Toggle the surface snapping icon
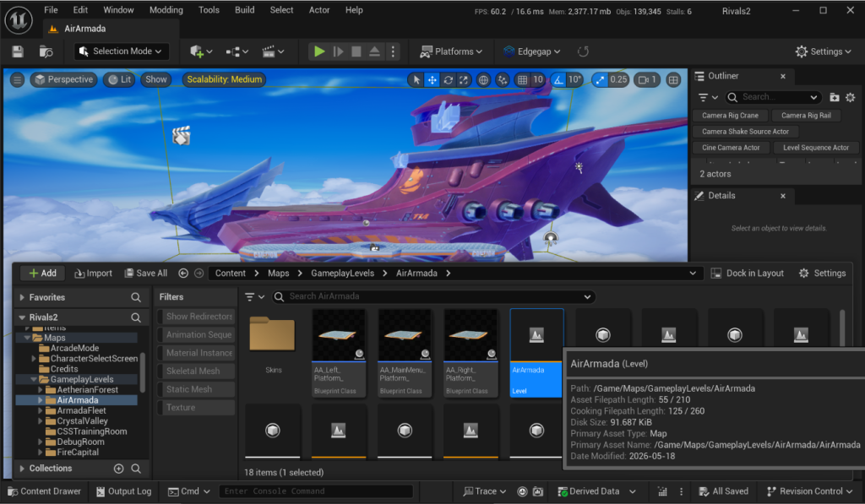The height and width of the screenshot is (504, 865). (x=502, y=80)
